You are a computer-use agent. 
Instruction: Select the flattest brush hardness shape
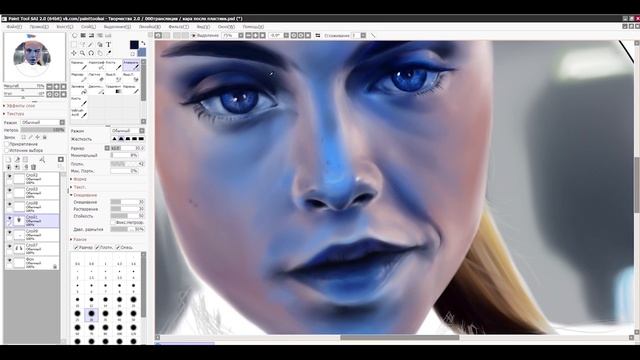click(141, 139)
